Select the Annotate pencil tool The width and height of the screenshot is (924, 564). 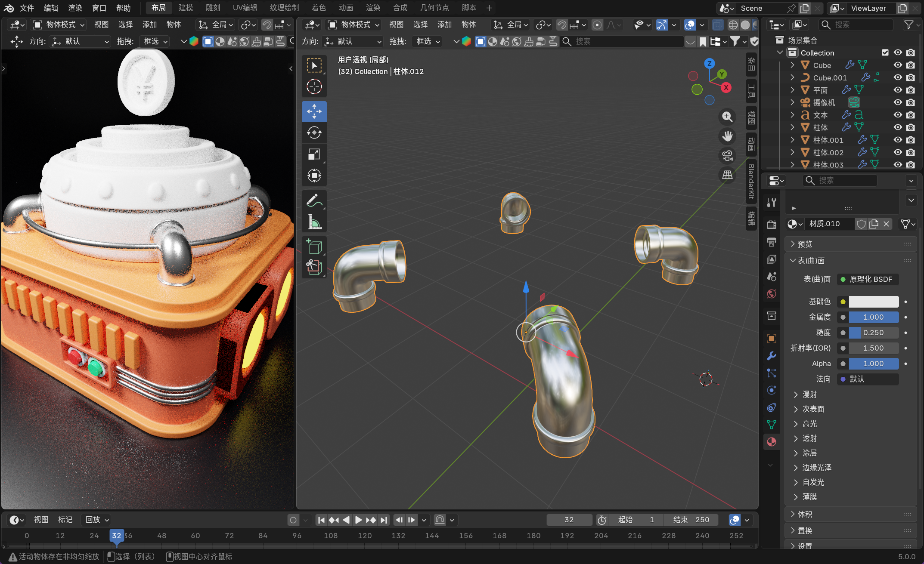[x=314, y=200]
